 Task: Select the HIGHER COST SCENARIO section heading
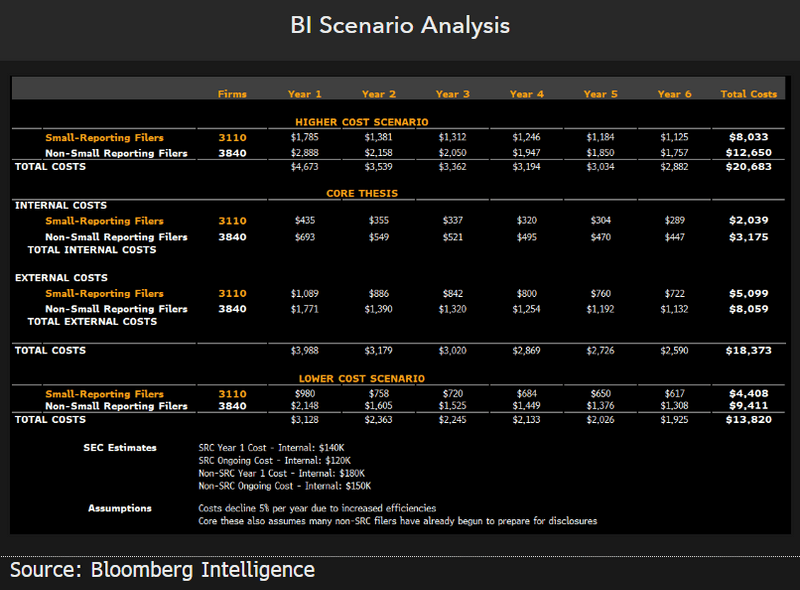click(361, 122)
